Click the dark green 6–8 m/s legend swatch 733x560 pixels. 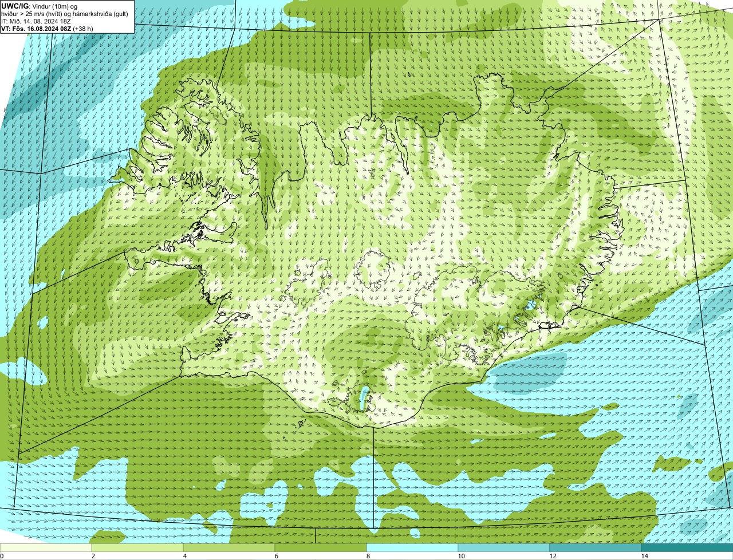point(321,547)
